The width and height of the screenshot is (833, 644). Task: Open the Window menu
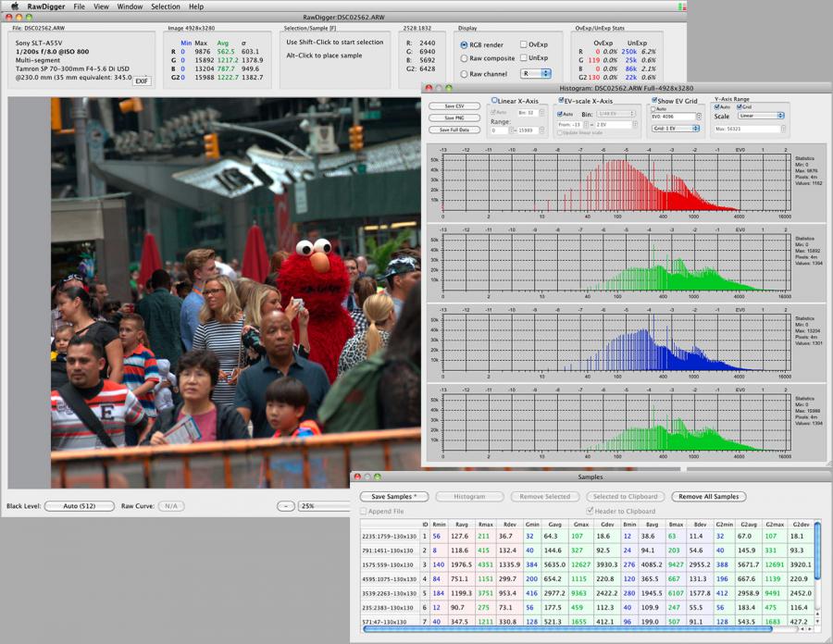pyautogui.click(x=130, y=6)
